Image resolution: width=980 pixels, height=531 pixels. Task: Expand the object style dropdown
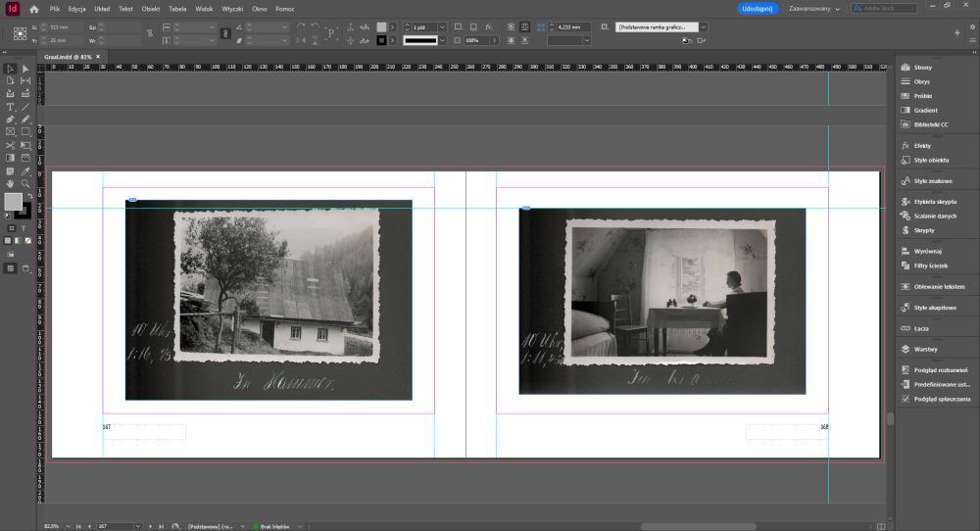coord(703,27)
